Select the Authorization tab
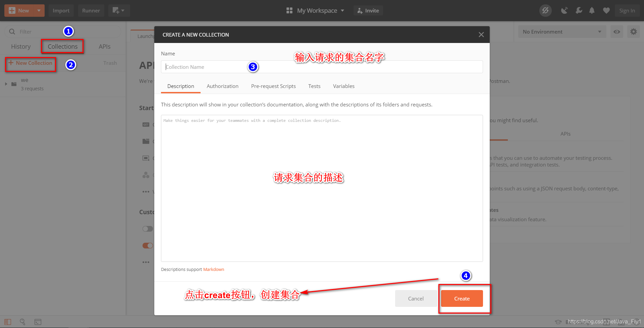 tap(222, 86)
